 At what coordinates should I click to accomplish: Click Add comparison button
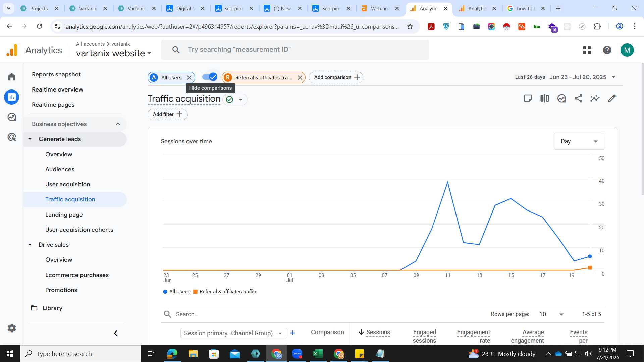[x=336, y=77]
